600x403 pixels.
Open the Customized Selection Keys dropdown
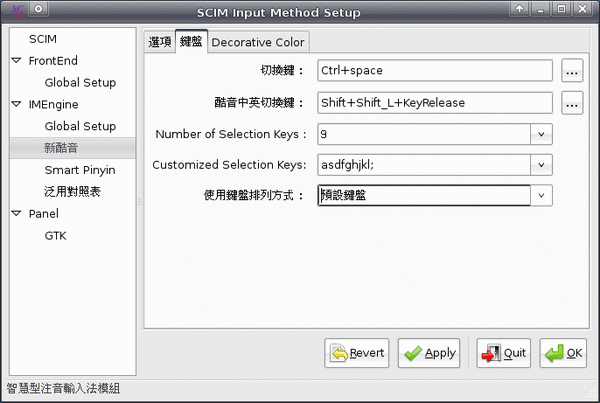click(541, 165)
